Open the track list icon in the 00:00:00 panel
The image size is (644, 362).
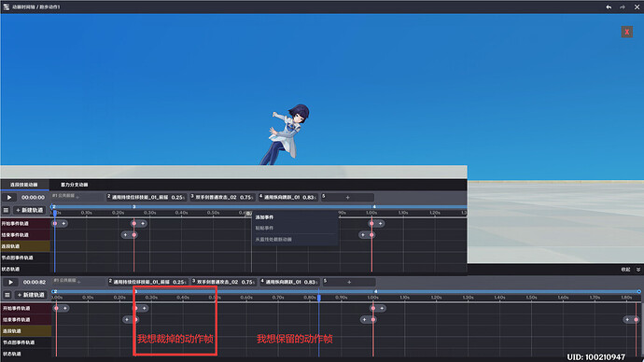[6, 210]
